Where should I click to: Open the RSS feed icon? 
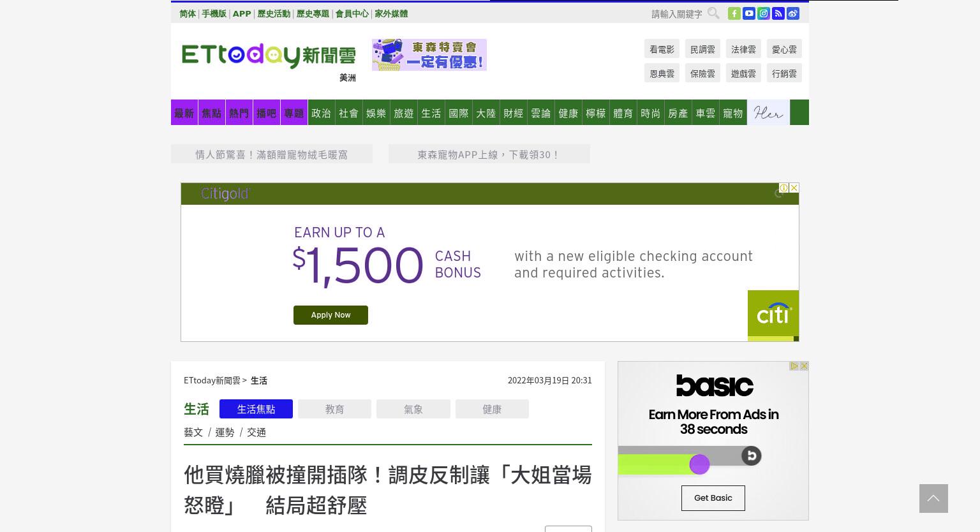(778, 13)
